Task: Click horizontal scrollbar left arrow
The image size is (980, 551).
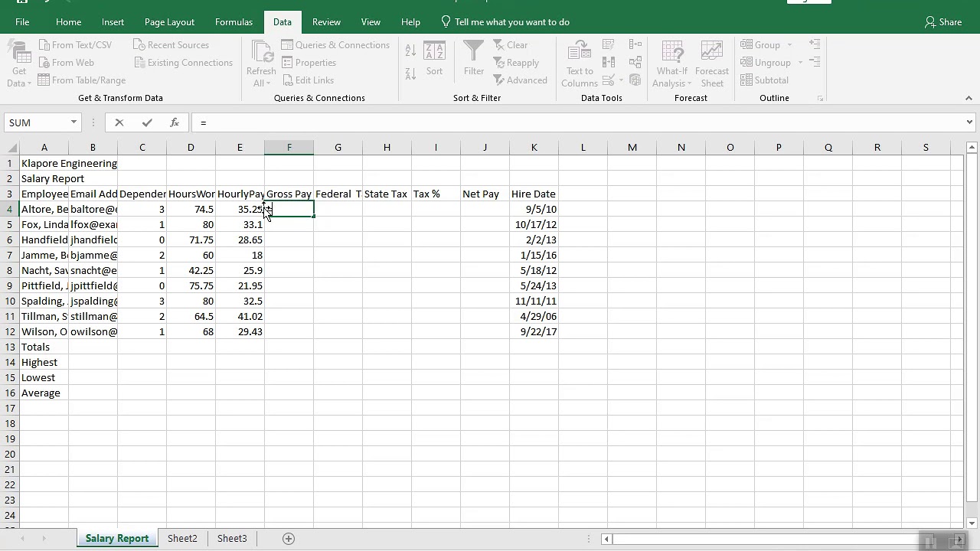Action: [606, 539]
